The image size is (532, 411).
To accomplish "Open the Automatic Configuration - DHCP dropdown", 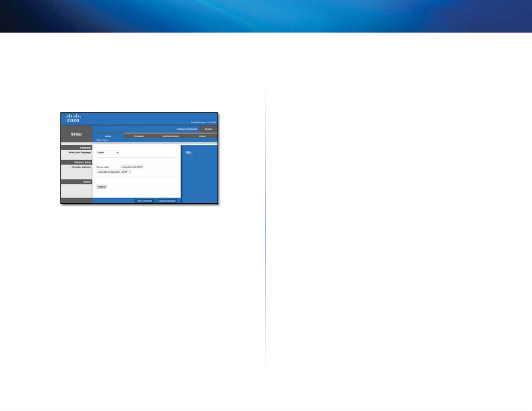I will tap(114, 172).
